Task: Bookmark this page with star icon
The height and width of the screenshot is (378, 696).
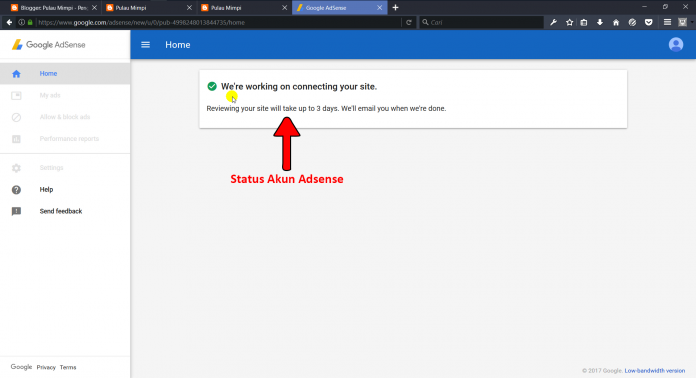Action: (x=569, y=22)
